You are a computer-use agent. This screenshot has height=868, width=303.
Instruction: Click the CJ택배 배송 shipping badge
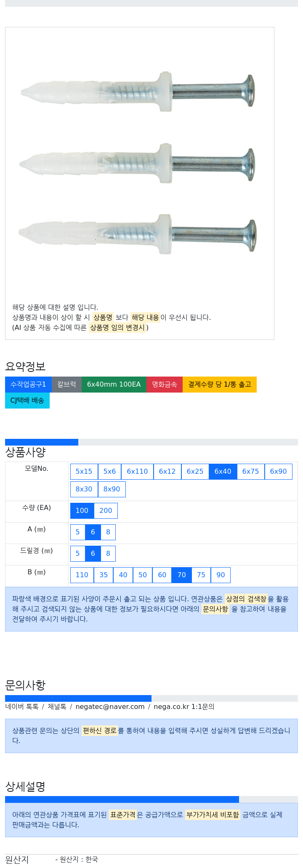(x=27, y=400)
